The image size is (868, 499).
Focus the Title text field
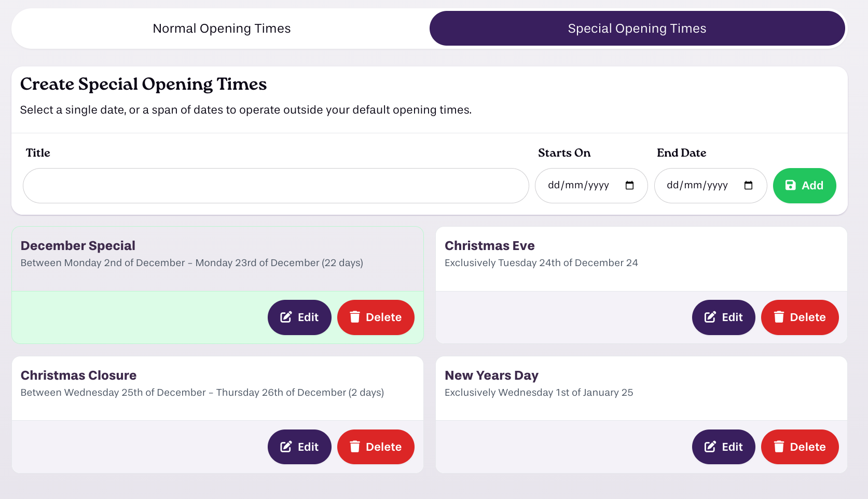click(275, 186)
